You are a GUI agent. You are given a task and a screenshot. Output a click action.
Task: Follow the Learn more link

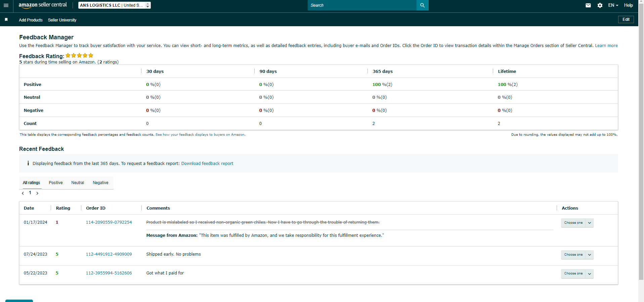606,46
